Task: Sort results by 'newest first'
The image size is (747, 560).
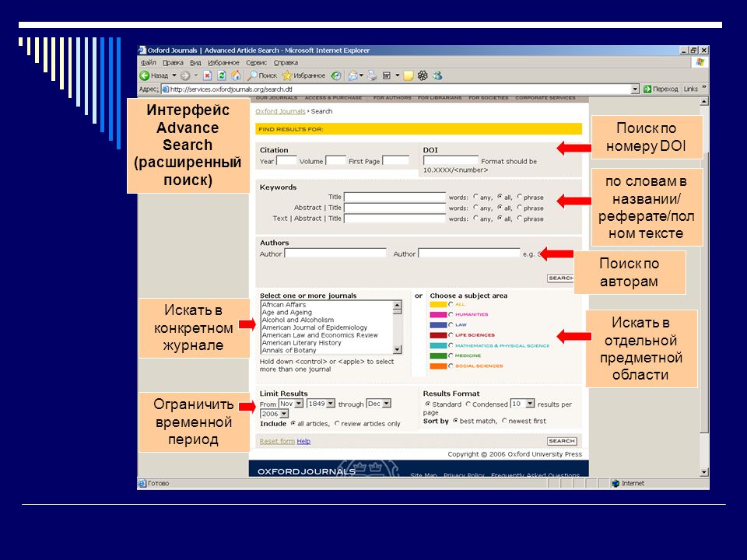Action: (x=504, y=421)
